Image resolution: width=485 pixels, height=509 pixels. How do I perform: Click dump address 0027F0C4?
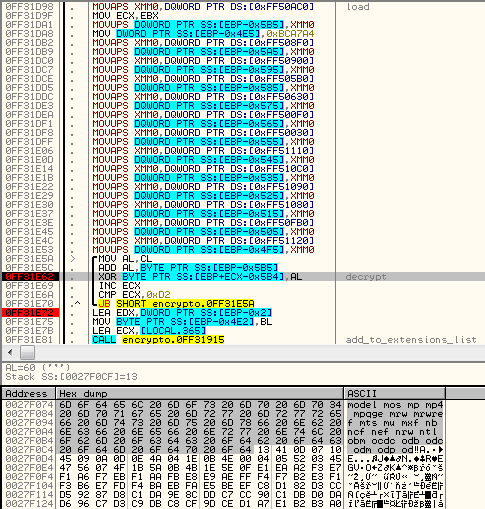29,450
